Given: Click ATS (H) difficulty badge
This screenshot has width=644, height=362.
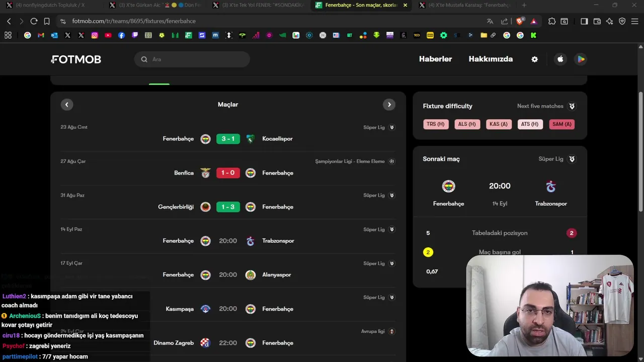Looking at the screenshot, I should click(530, 124).
